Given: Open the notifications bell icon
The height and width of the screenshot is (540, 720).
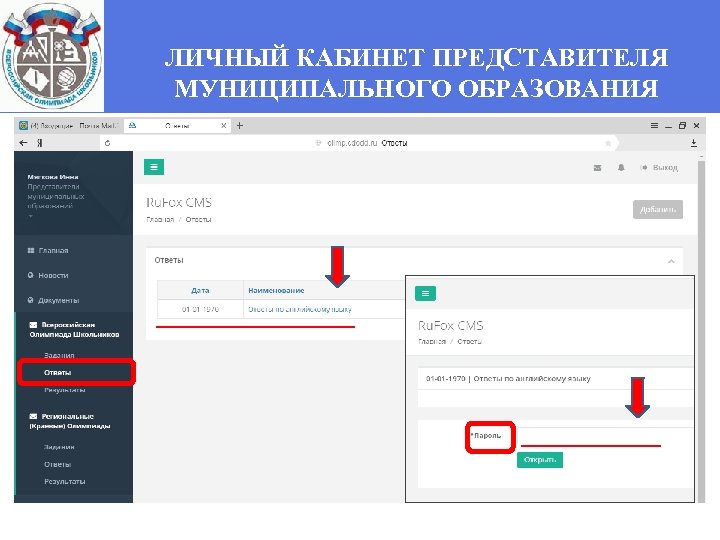Looking at the screenshot, I should tap(621, 168).
